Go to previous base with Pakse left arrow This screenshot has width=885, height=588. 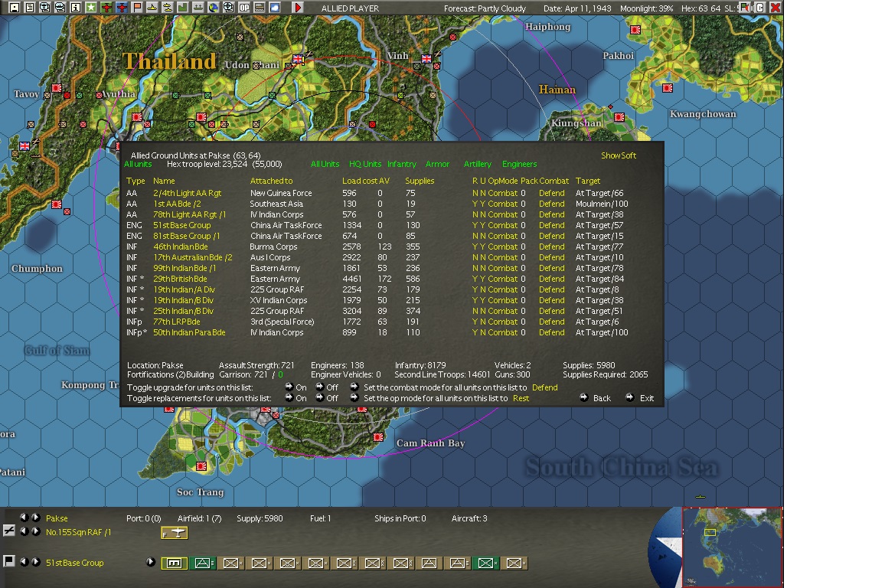click(24, 517)
